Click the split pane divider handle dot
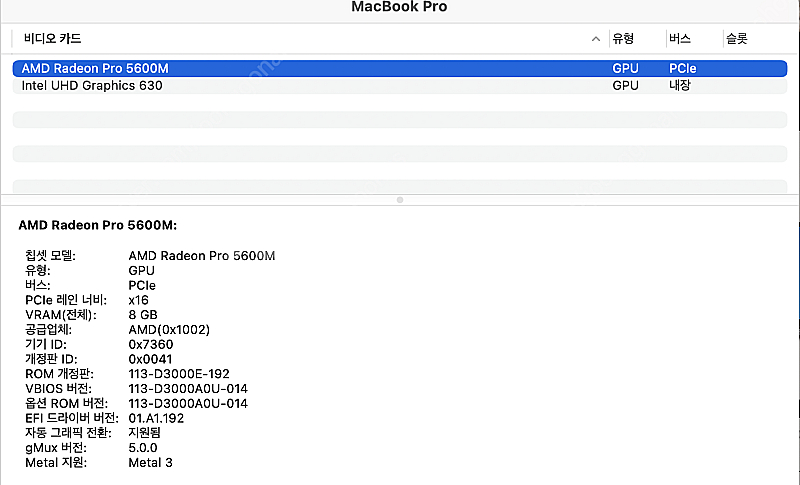800x485 pixels. coord(400,200)
